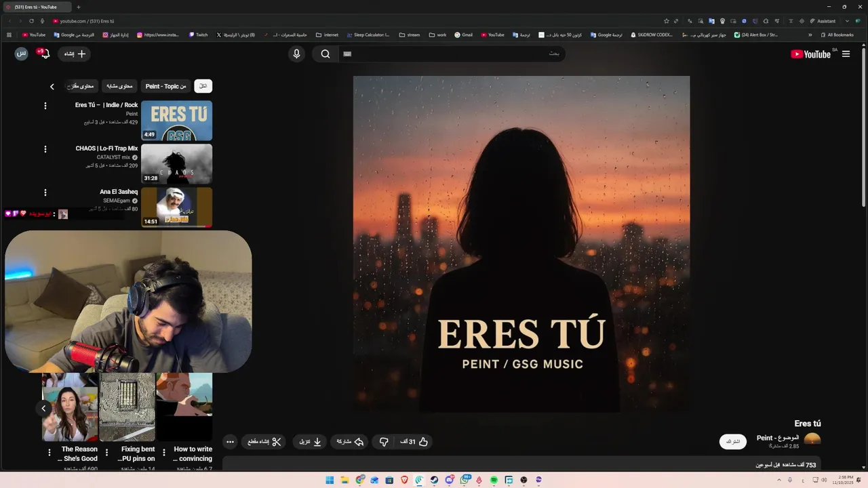Open the account avatar menu
This screenshot has width=868, height=488.
(x=22, y=54)
